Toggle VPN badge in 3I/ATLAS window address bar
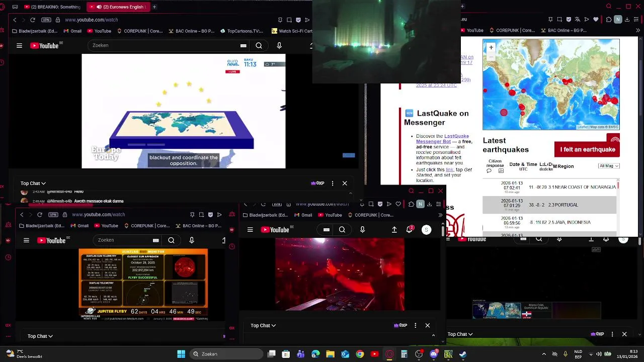The image size is (644, 362). tap(53, 215)
